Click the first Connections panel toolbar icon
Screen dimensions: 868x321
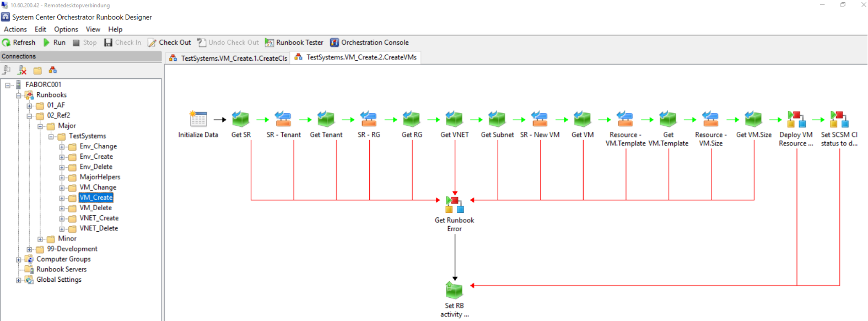point(7,70)
